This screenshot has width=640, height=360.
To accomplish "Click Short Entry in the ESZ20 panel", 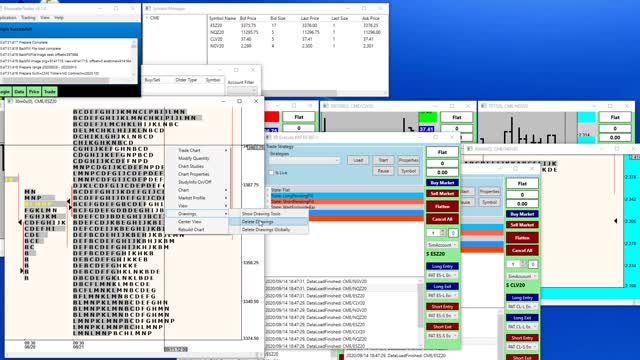I will point(442,307).
